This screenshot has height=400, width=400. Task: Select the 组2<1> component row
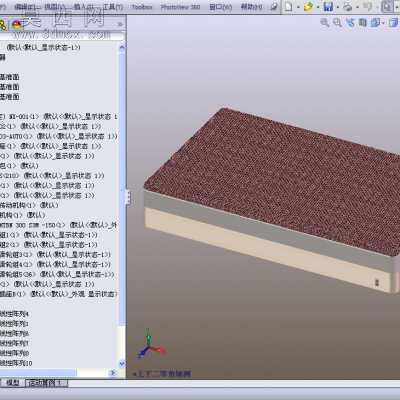point(49,245)
